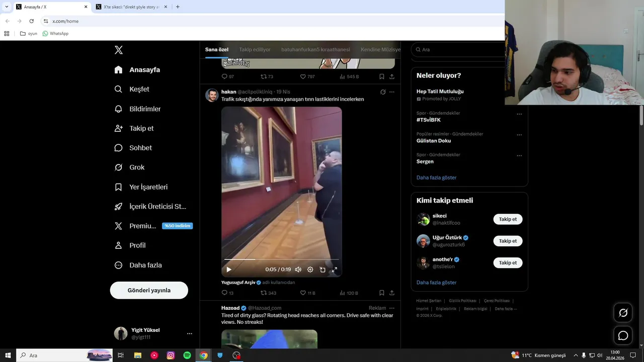Open account options for Yigit Yüksel
Image resolution: width=644 pixels, height=362 pixels.
point(189,333)
